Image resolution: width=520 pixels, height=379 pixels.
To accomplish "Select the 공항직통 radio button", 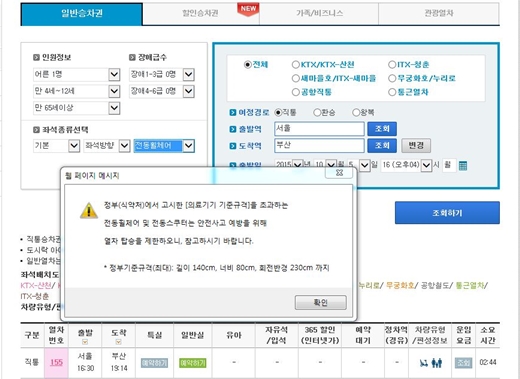I will (295, 92).
